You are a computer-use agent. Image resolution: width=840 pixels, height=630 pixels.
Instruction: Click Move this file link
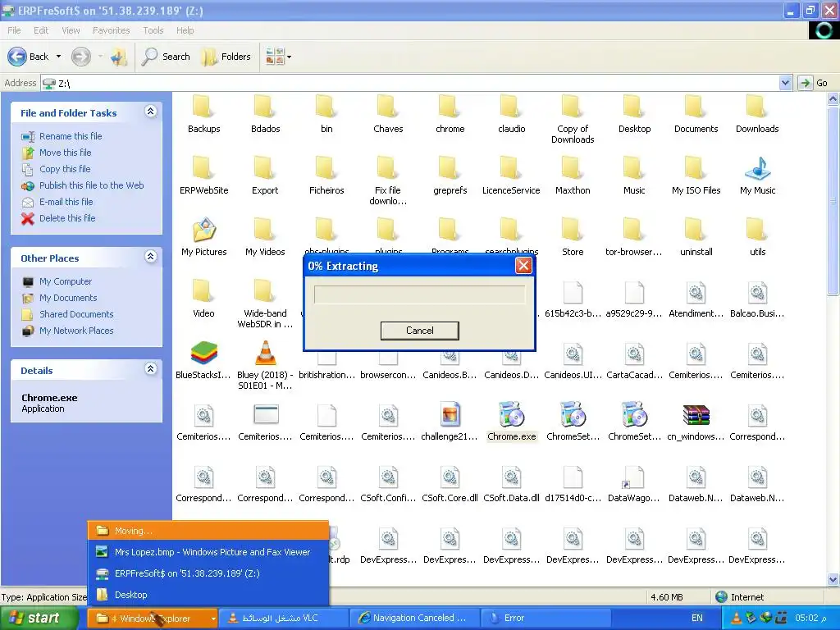66,153
